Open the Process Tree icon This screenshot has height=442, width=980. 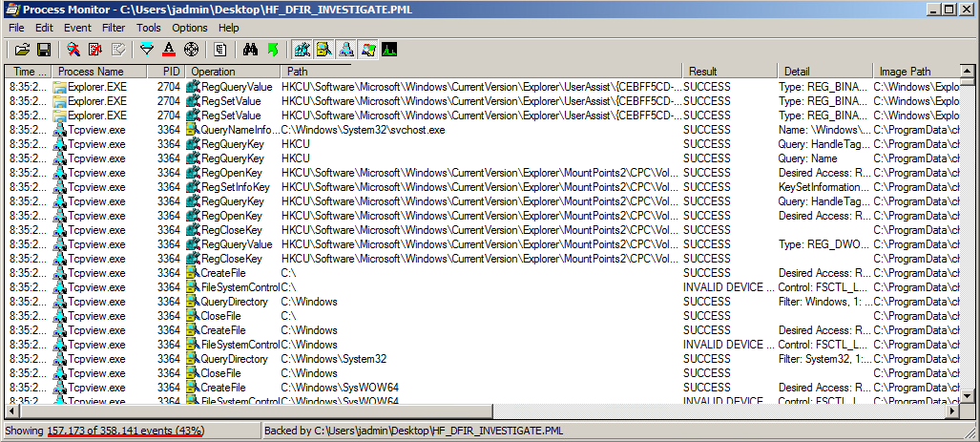220,50
